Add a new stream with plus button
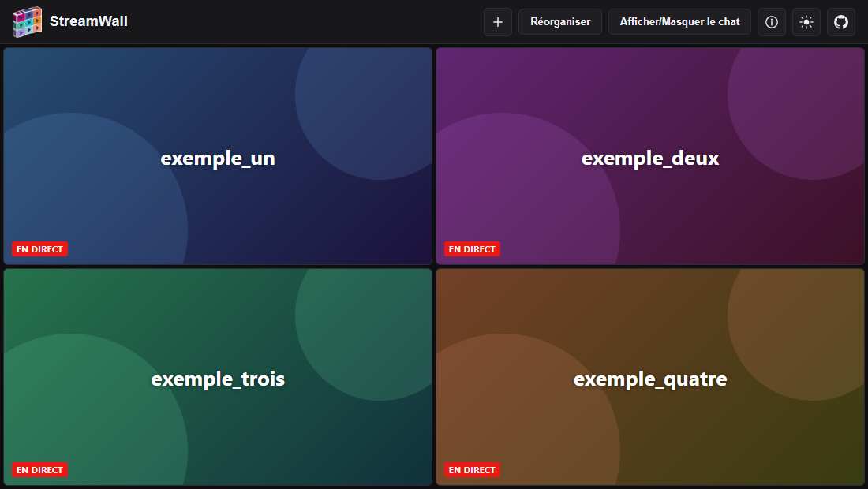The width and height of the screenshot is (868, 489). 498,21
